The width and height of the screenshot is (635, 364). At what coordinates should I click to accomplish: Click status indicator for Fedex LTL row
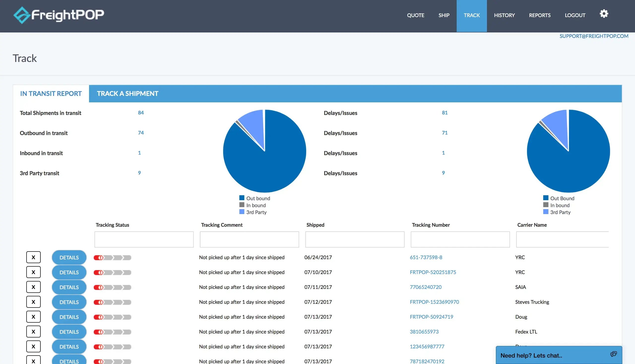point(112,332)
